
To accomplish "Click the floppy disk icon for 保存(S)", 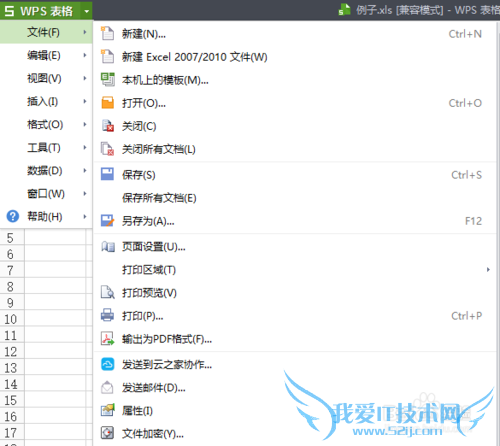I will click(107, 174).
